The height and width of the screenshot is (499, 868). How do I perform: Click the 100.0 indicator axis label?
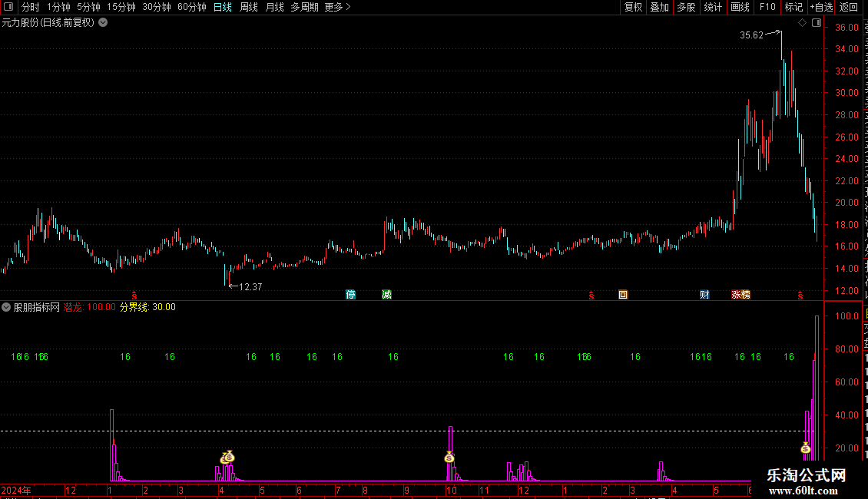point(847,316)
